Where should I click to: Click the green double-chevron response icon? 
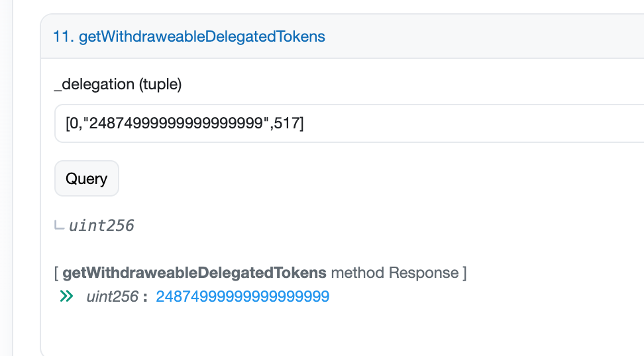[66, 296]
